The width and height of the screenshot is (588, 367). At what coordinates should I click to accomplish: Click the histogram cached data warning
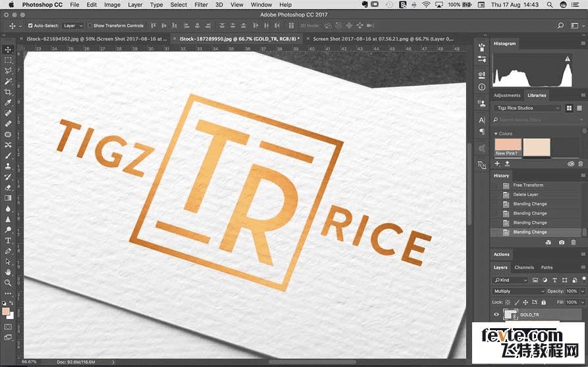coord(568,59)
